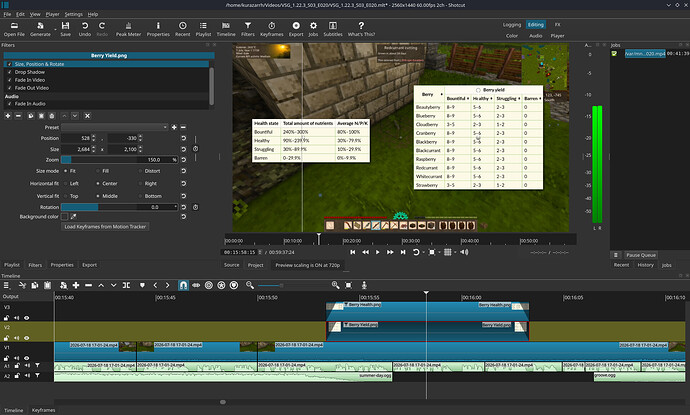Uncheck Fade Out Video filter
The height and width of the screenshot is (415, 690).
coord(10,88)
